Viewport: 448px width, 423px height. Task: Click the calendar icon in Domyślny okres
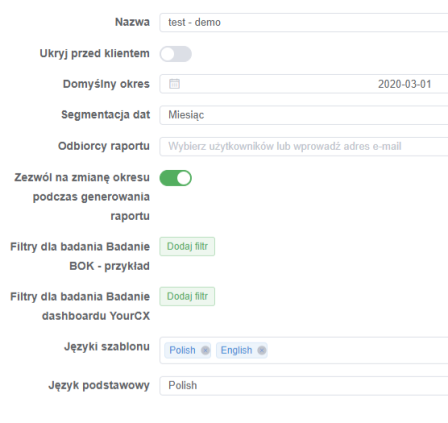pyautogui.click(x=174, y=84)
